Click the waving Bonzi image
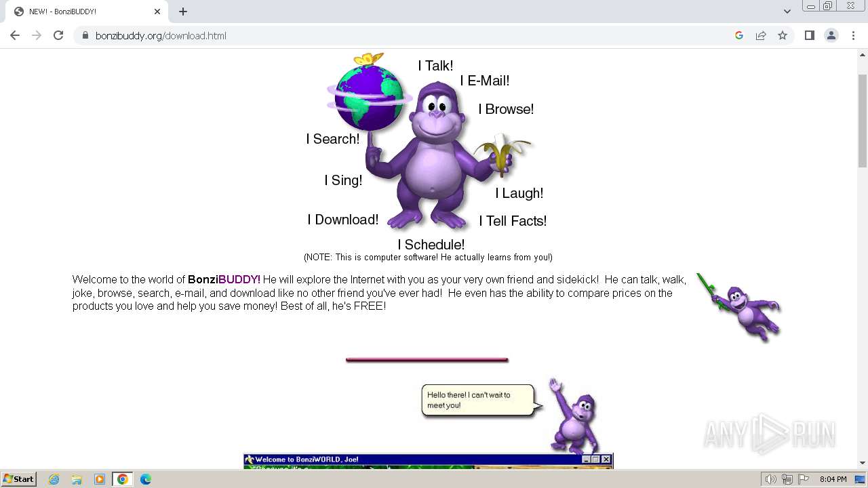 coord(573,415)
